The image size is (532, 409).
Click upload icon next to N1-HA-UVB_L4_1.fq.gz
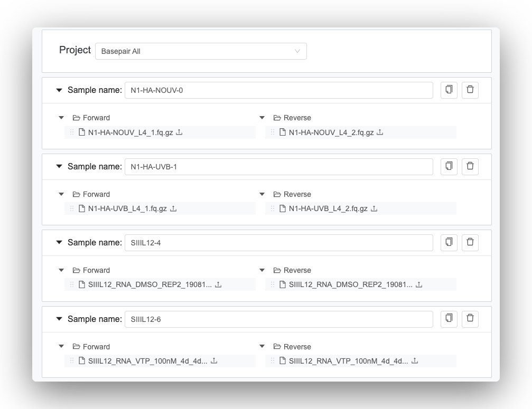click(x=173, y=208)
